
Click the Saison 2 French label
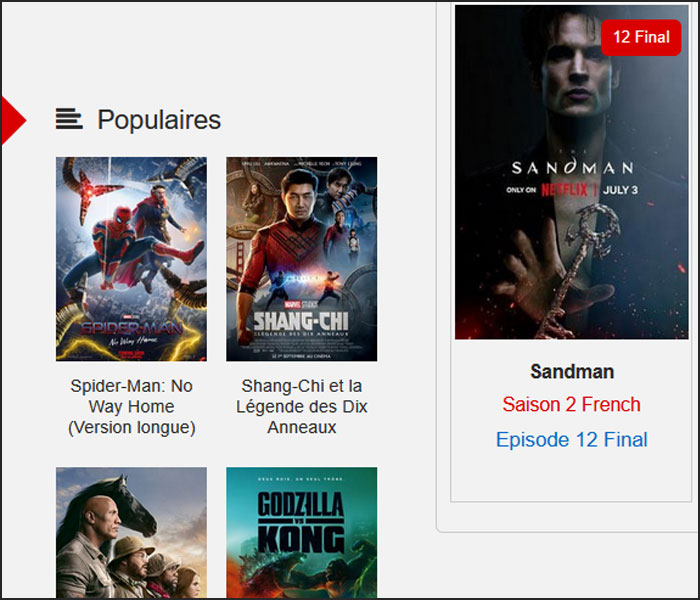click(x=571, y=404)
